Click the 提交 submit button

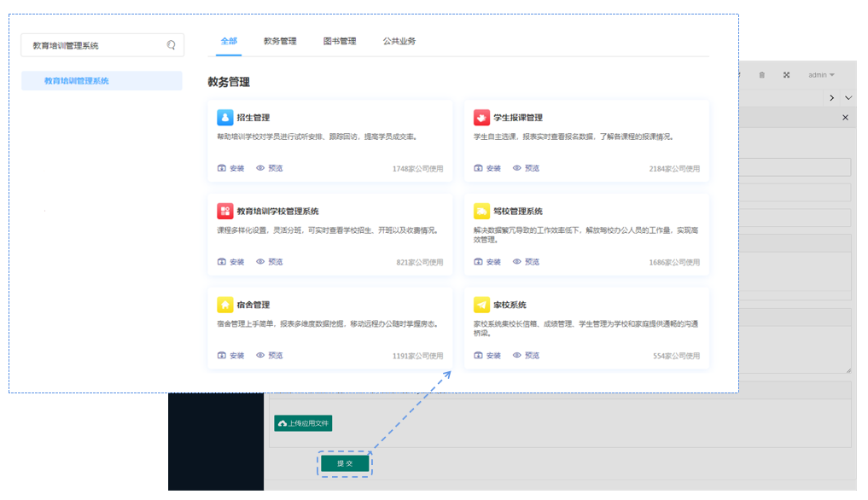345,463
